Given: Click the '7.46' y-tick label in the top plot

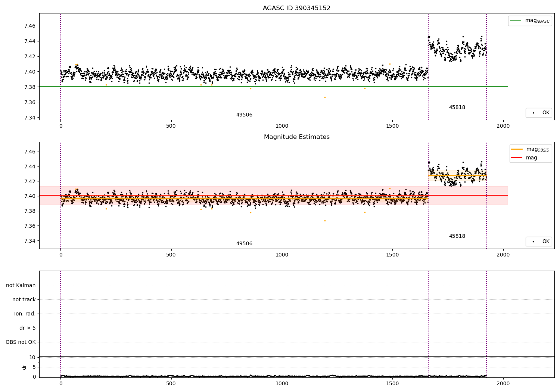Looking at the screenshot, I should (30, 26).
